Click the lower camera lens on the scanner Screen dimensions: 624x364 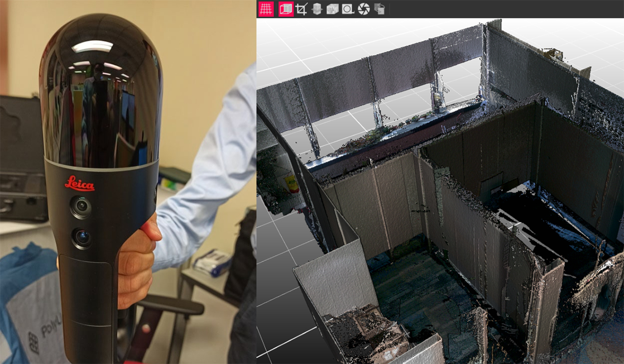click(x=82, y=238)
